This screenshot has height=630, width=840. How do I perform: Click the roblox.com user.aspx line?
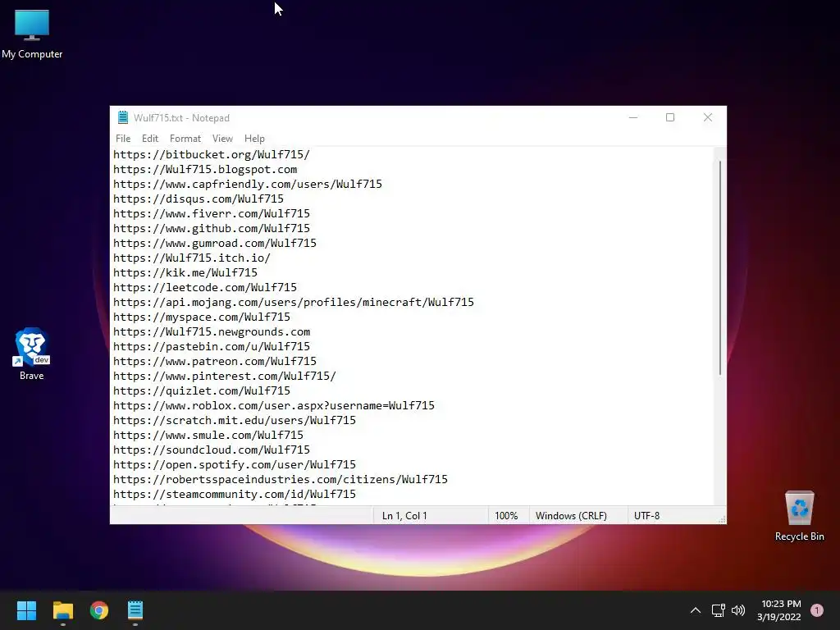(274, 405)
